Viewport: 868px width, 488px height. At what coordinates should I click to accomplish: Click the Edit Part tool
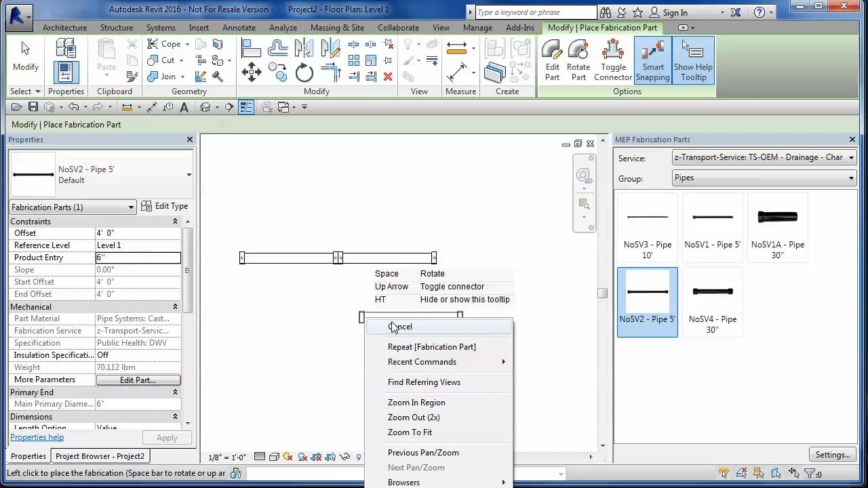(553, 60)
